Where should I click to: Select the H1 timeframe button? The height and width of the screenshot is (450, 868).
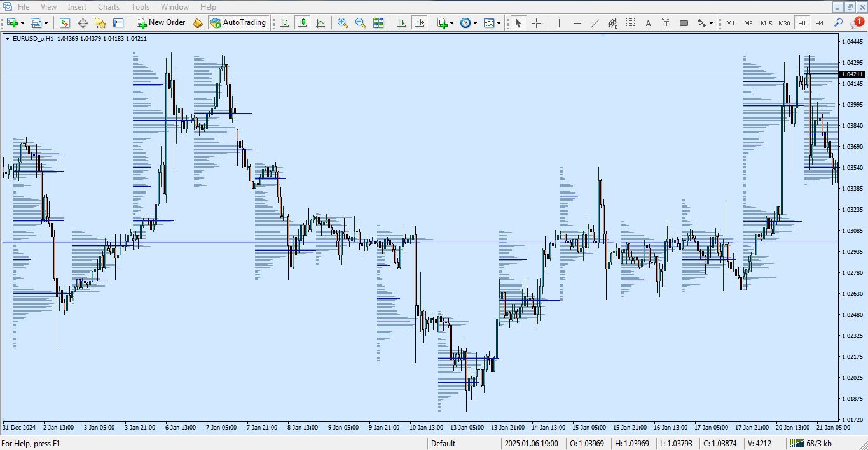[802, 23]
